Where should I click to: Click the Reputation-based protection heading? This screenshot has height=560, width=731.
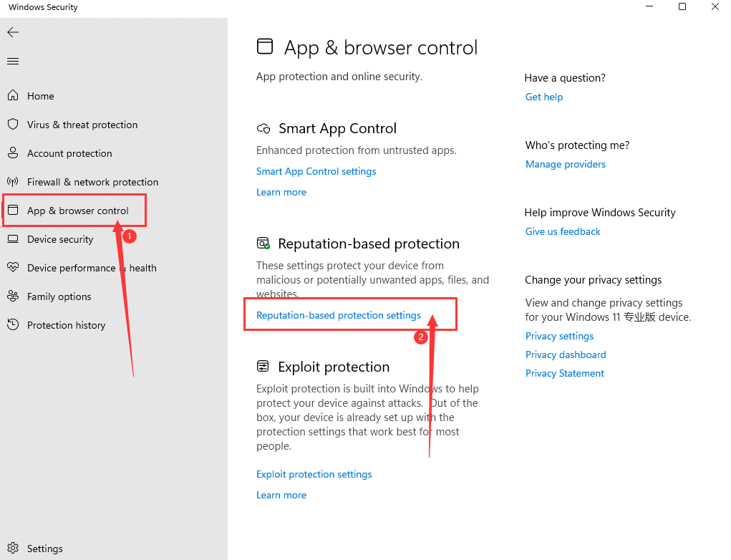coord(369,244)
